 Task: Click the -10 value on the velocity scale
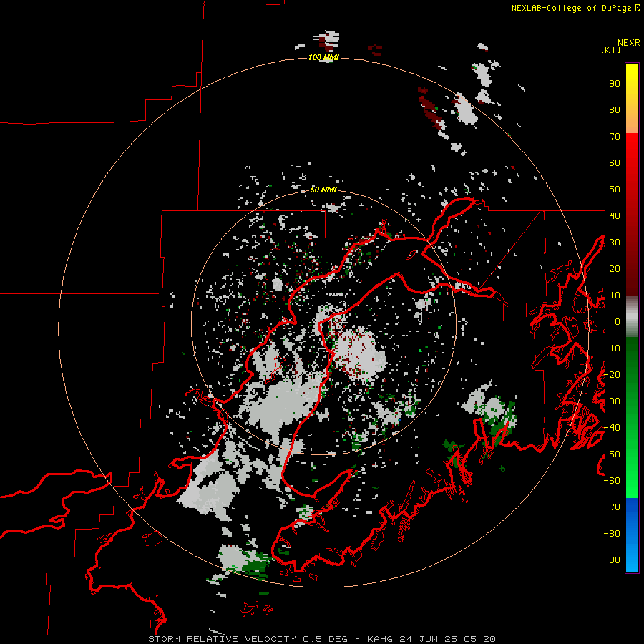[x=612, y=348]
